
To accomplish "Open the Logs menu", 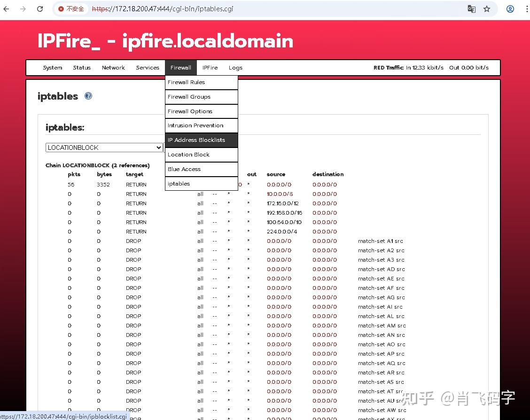I will [x=235, y=67].
